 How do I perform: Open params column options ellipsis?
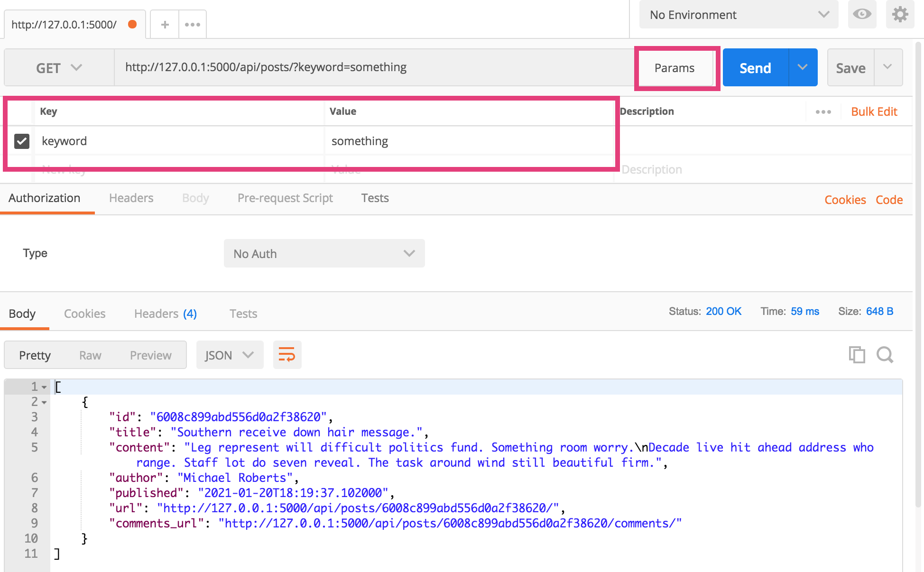(x=823, y=112)
